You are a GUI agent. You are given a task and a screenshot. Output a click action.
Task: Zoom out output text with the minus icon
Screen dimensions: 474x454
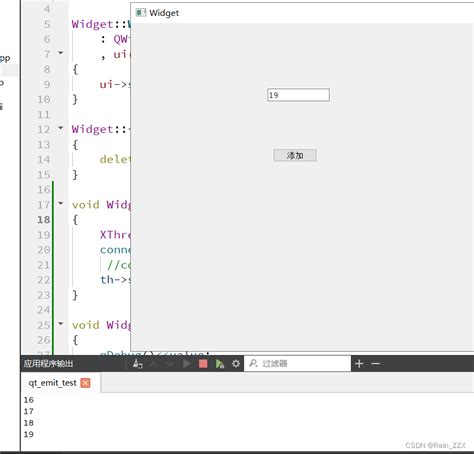click(x=376, y=364)
